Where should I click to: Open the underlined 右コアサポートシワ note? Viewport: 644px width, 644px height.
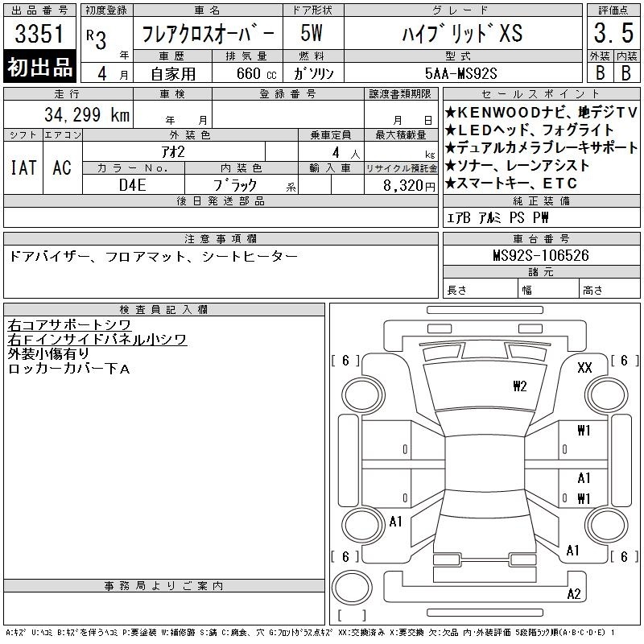click(69, 325)
